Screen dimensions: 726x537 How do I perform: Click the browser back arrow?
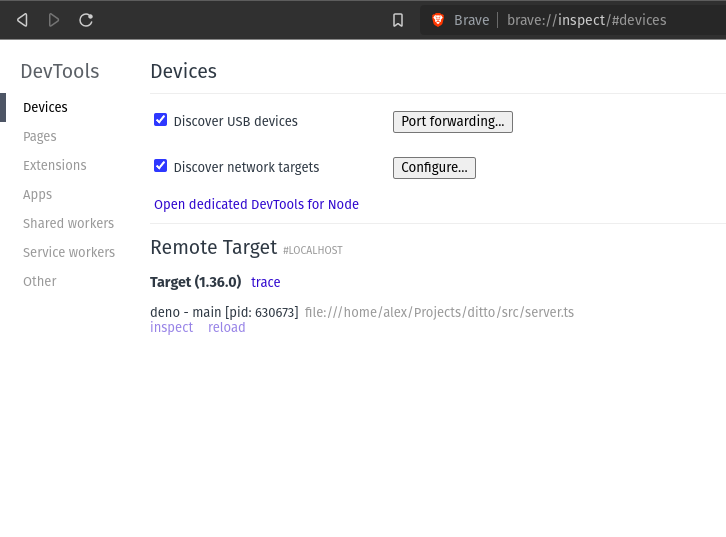coord(22,20)
